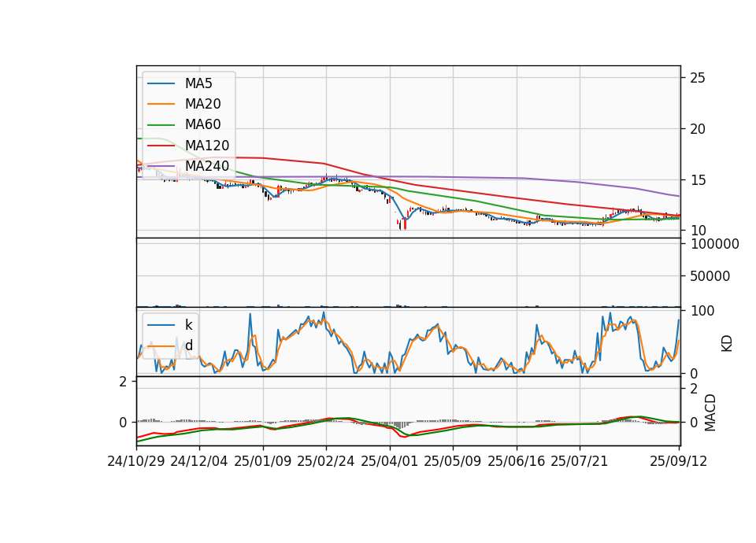Click the 25/04/01 date axis label
Screen dimensions: 756x543
coord(390,462)
